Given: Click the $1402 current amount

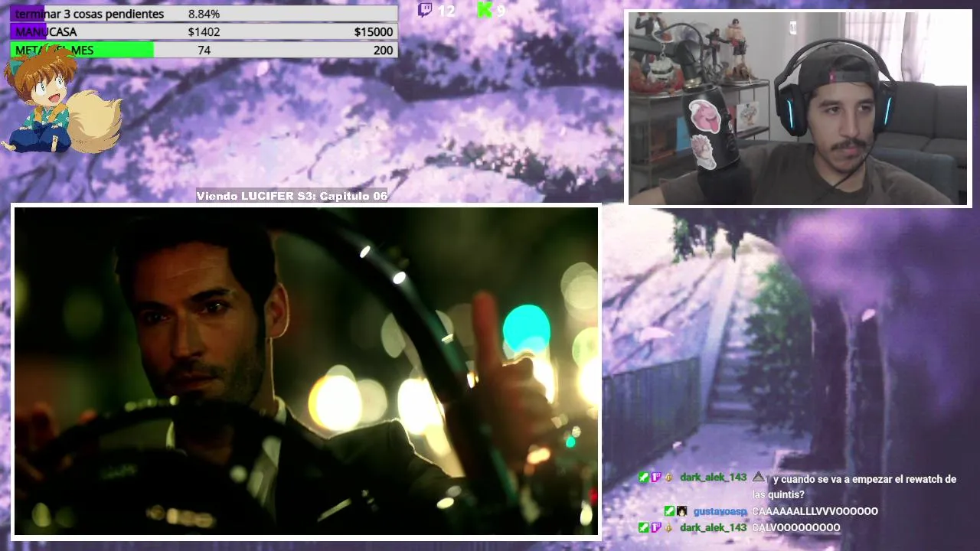Looking at the screenshot, I should tap(204, 32).
